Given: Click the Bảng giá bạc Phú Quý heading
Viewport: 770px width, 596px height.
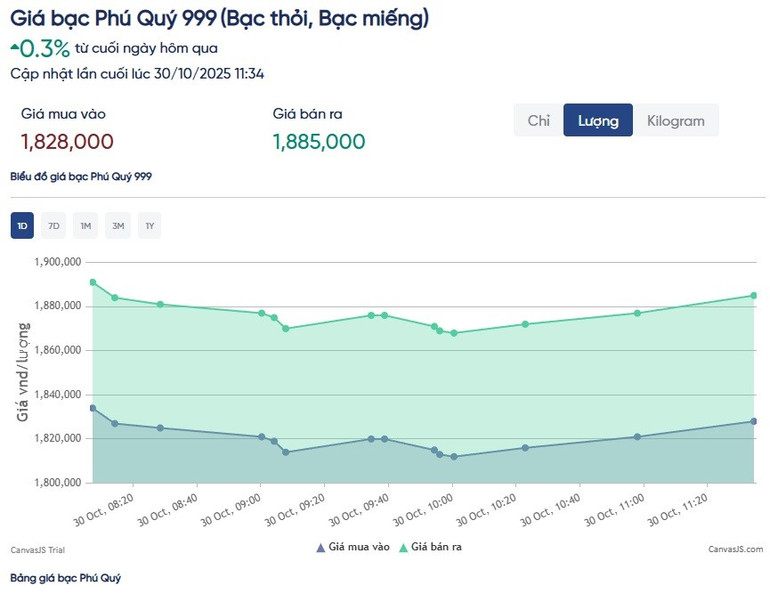Looking at the screenshot, I should [x=65, y=578].
